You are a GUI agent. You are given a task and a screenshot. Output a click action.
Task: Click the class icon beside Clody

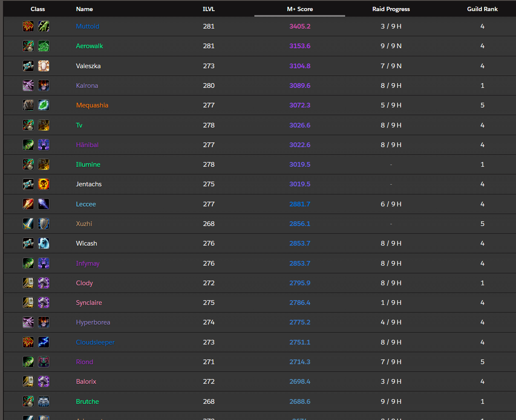(x=28, y=283)
